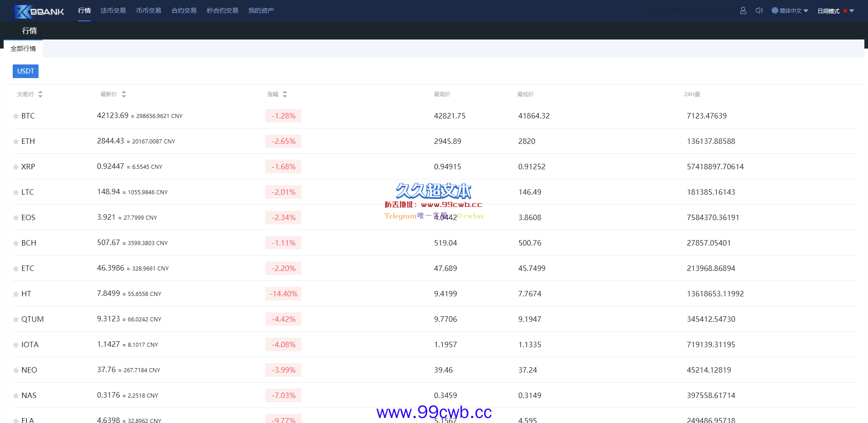Favorite NEO with its star icon
The width and height of the screenshot is (868, 423).
[x=16, y=370]
